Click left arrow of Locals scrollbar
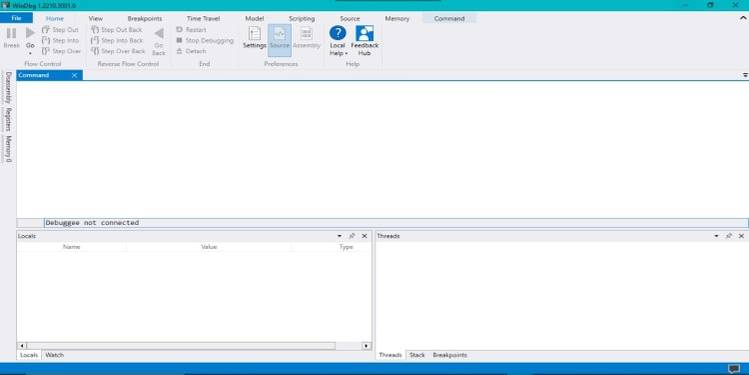 coord(22,346)
